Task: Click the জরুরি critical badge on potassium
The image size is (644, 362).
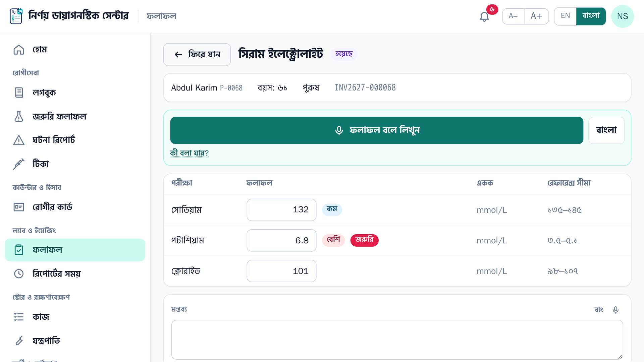Action: [x=364, y=240]
